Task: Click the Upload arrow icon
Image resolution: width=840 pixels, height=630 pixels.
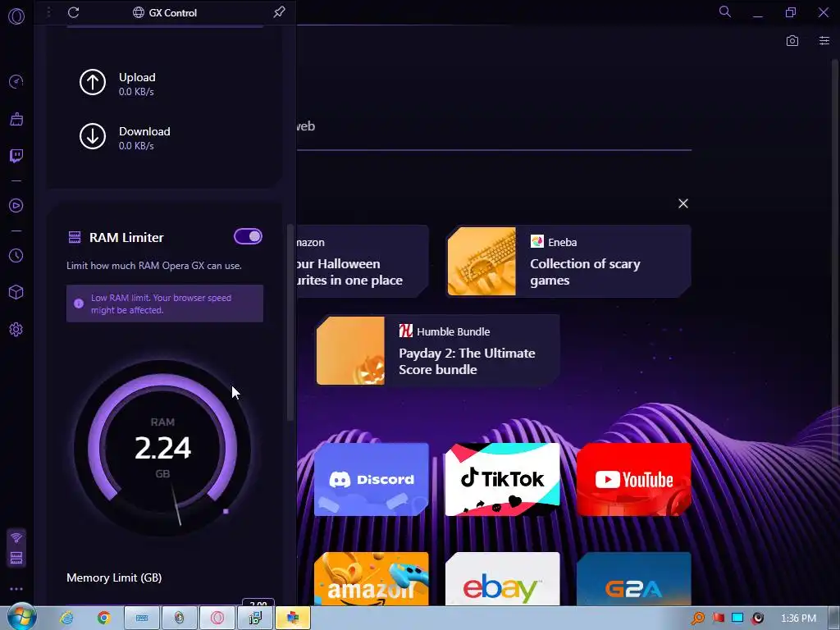Action: [x=93, y=82]
